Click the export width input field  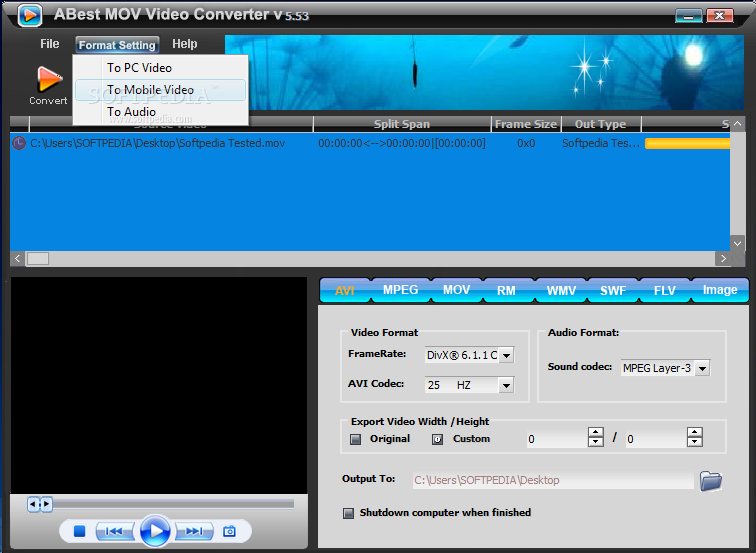coord(557,438)
